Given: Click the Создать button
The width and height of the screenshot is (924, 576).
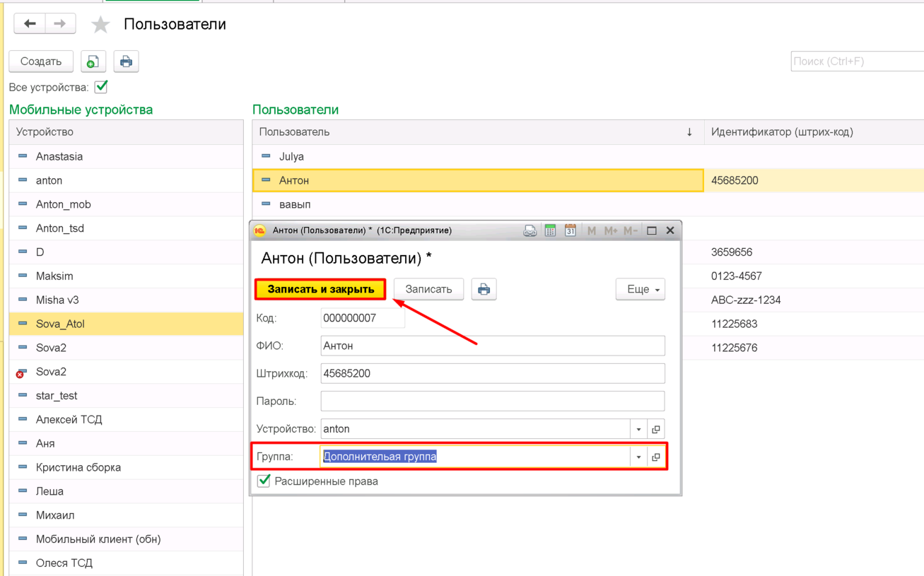Looking at the screenshot, I should (x=41, y=61).
